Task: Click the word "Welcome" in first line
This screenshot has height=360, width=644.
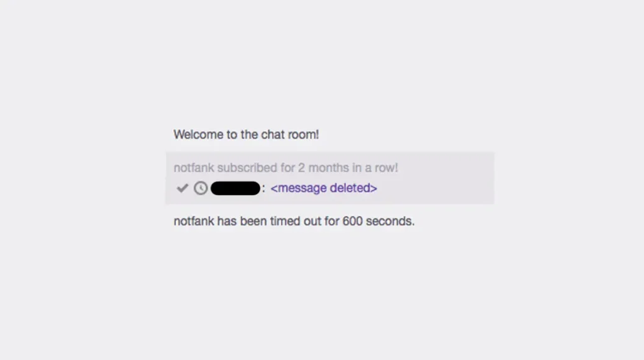Action: (x=198, y=135)
